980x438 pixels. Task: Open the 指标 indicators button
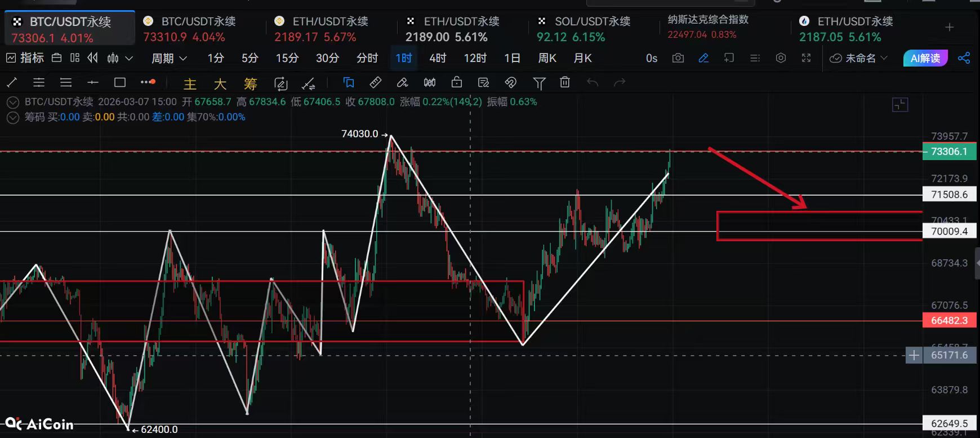pyautogui.click(x=25, y=58)
